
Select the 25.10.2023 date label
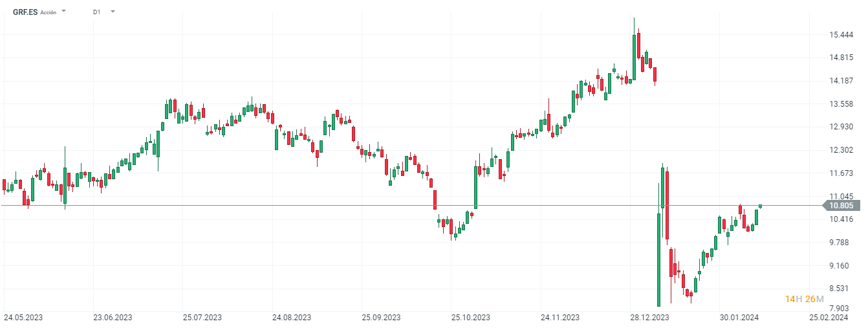pyautogui.click(x=470, y=318)
